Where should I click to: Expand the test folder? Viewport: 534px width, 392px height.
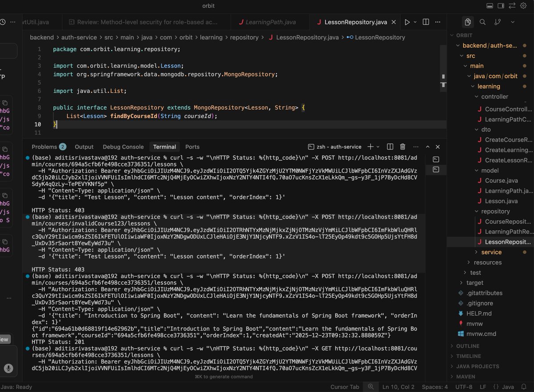tap(475, 272)
